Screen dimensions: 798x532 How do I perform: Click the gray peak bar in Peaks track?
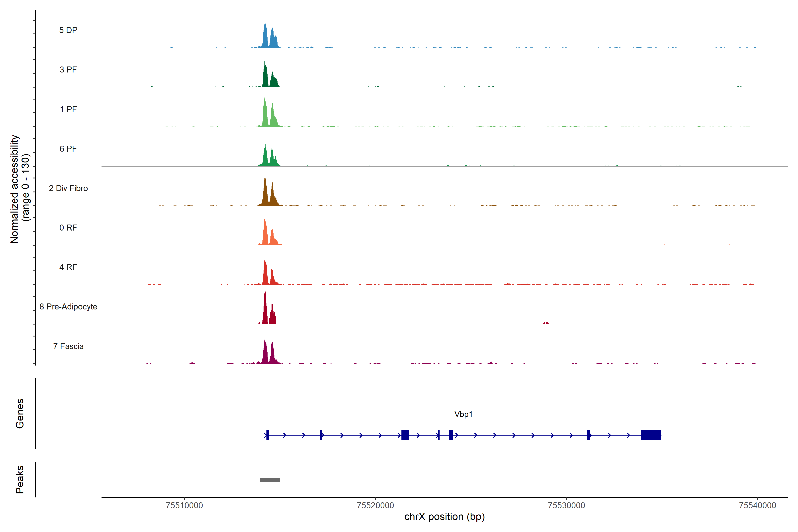coord(270,480)
